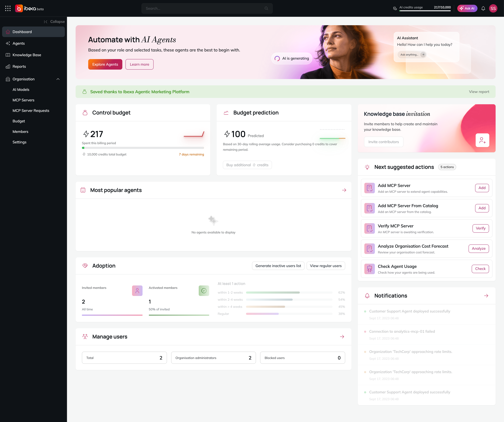Collapse the Organisation menu section

pos(58,79)
